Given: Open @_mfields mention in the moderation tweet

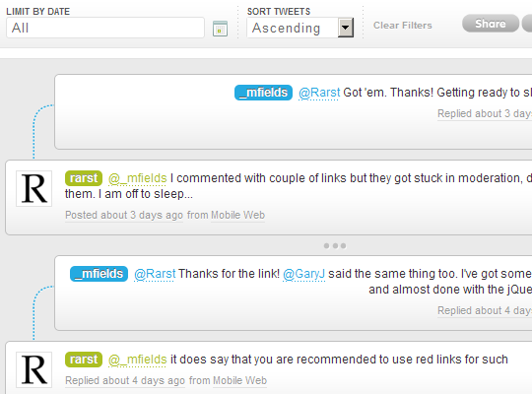Looking at the screenshot, I should pyautogui.click(x=137, y=178).
